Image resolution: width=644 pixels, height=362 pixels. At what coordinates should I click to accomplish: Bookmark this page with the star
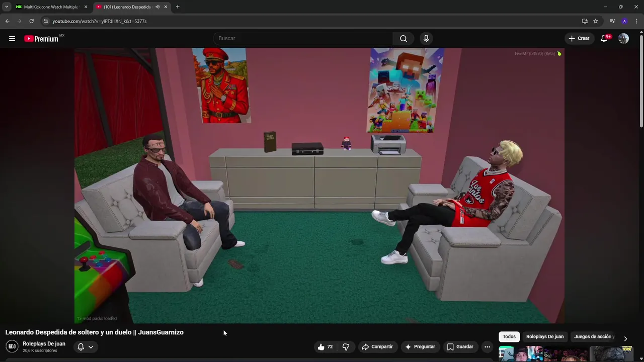pyautogui.click(x=596, y=21)
